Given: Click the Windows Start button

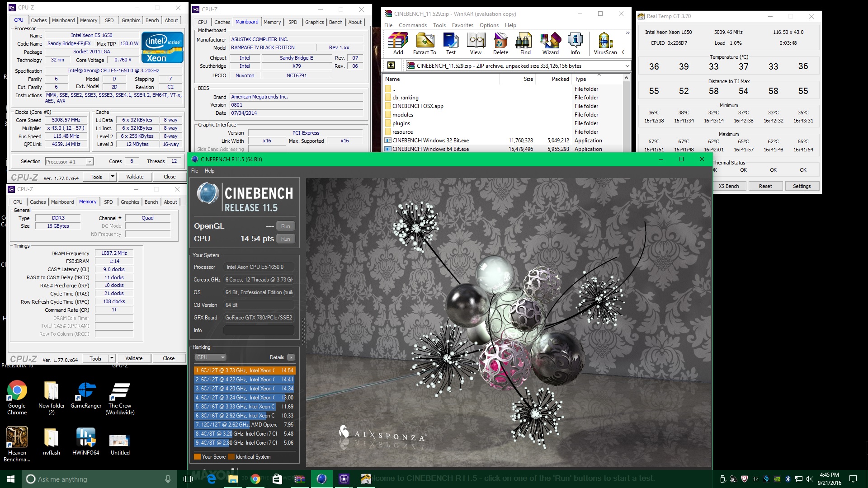Looking at the screenshot, I should [11, 479].
